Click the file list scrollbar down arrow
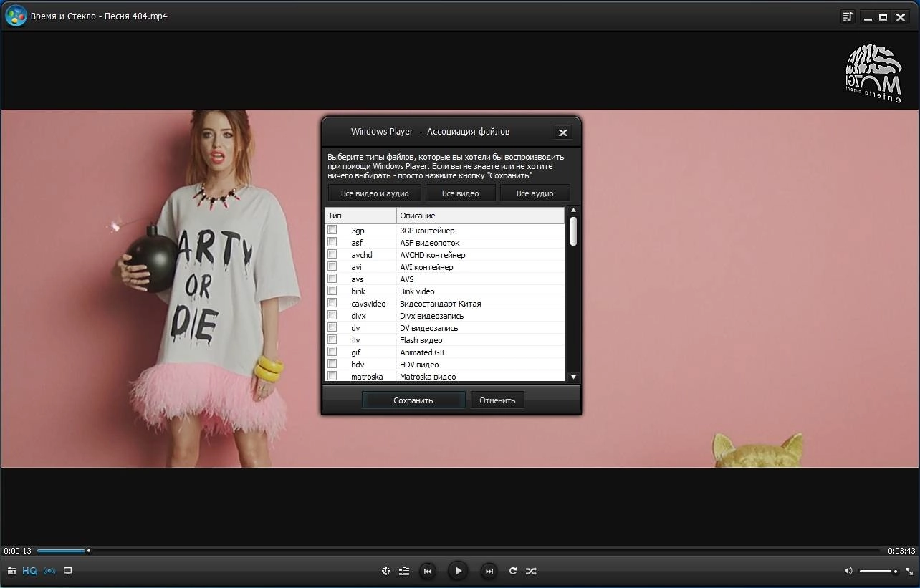Image resolution: width=920 pixels, height=588 pixels. [573, 377]
